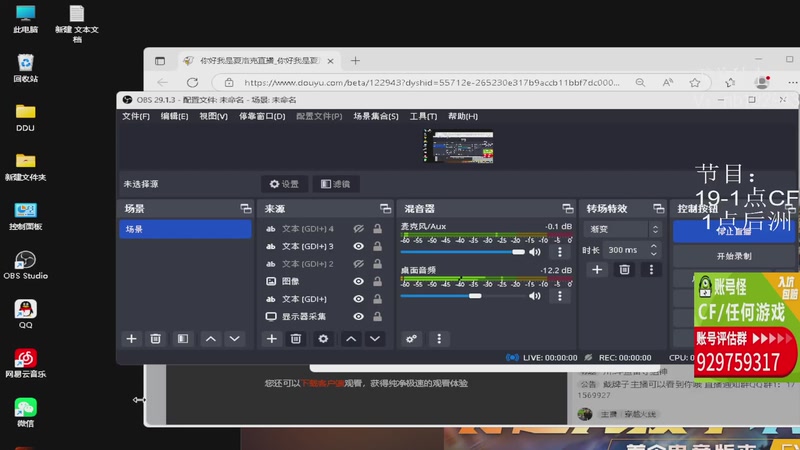The image size is (800, 450).
Task: Add a new scene with plus icon
Action: [131, 339]
